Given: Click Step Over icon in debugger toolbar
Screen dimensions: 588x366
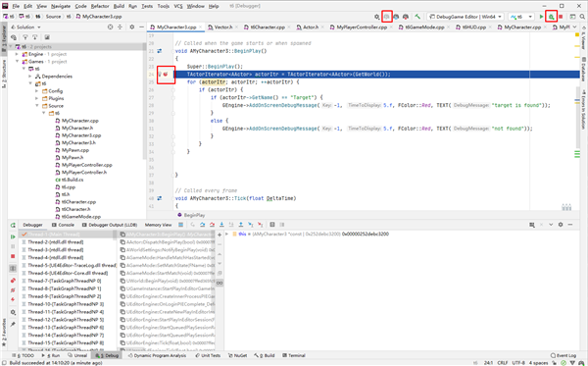Looking at the screenshot, I should pyautogui.click(x=203, y=225).
